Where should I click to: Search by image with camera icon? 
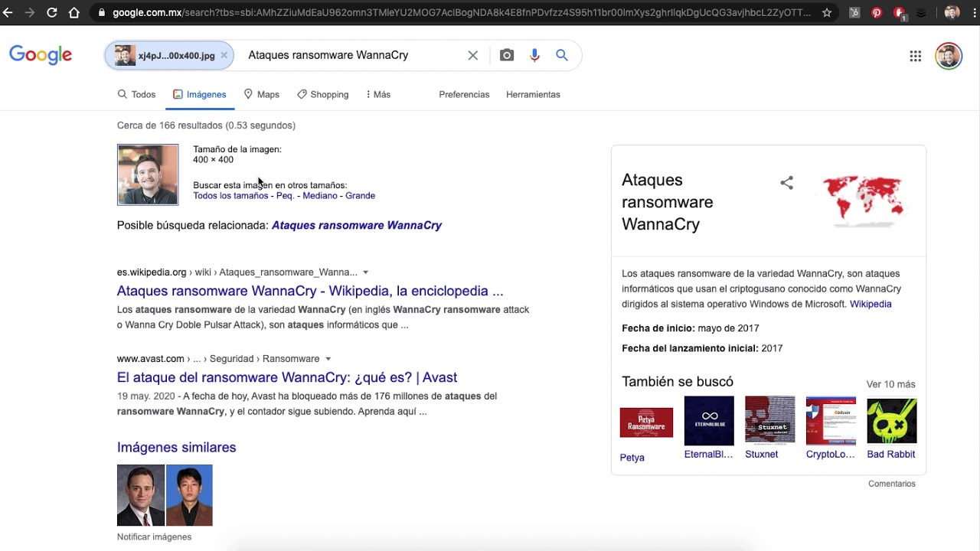507,55
